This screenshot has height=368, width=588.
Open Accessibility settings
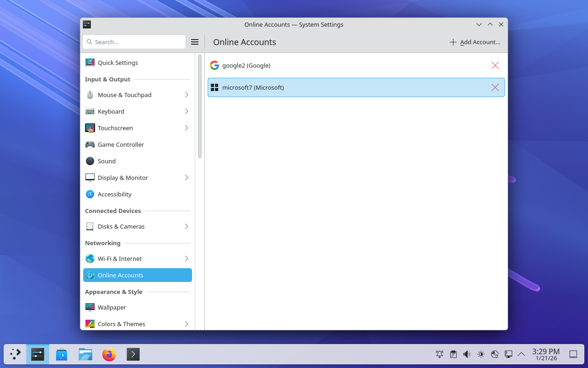[114, 194]
